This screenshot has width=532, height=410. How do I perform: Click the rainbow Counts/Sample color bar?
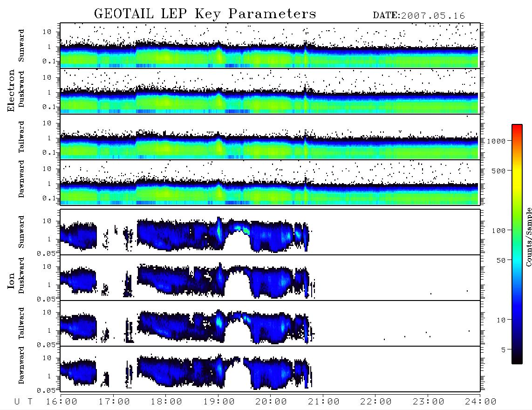517,244
